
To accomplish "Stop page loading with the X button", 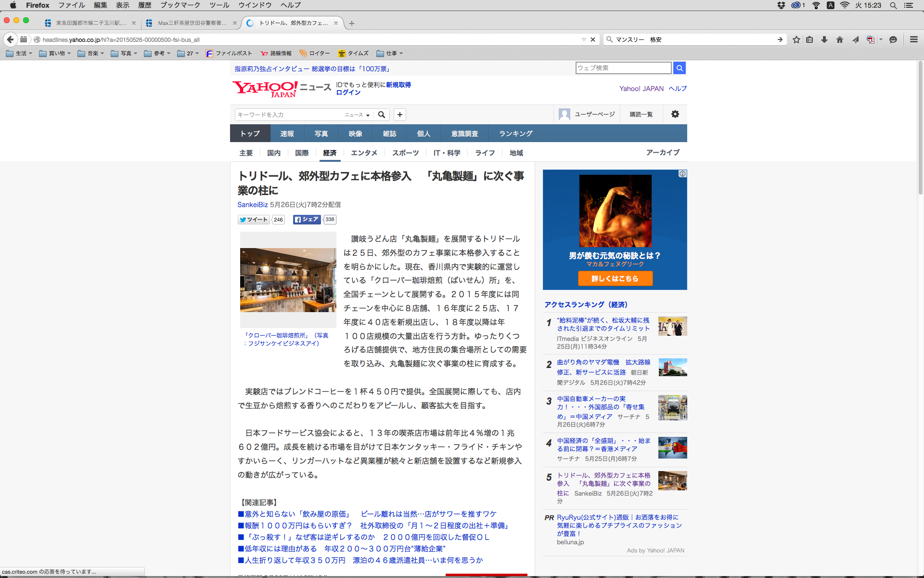I will point(593,39).
